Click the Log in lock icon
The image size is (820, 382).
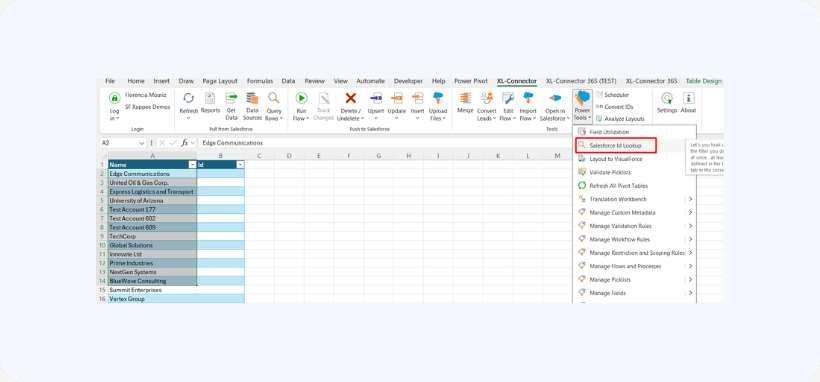coord(114,98)
